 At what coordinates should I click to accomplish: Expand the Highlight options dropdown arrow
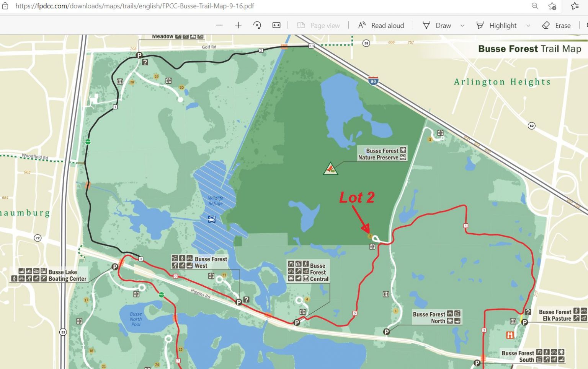point(528,26)
